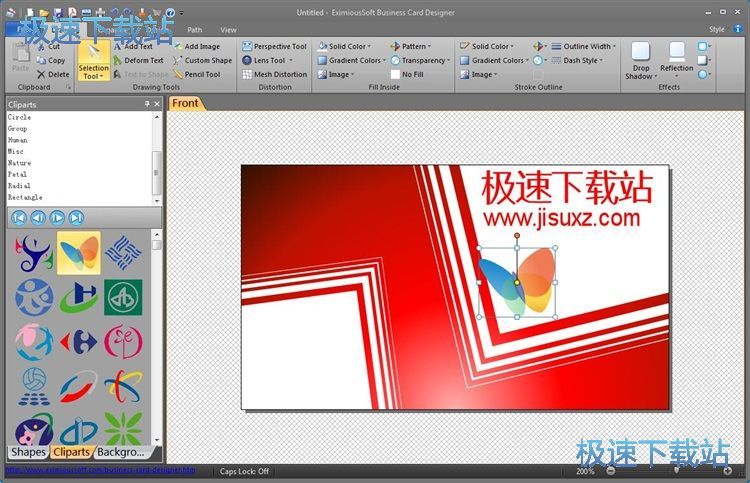Go to last clipart page

tap(76, 218)
